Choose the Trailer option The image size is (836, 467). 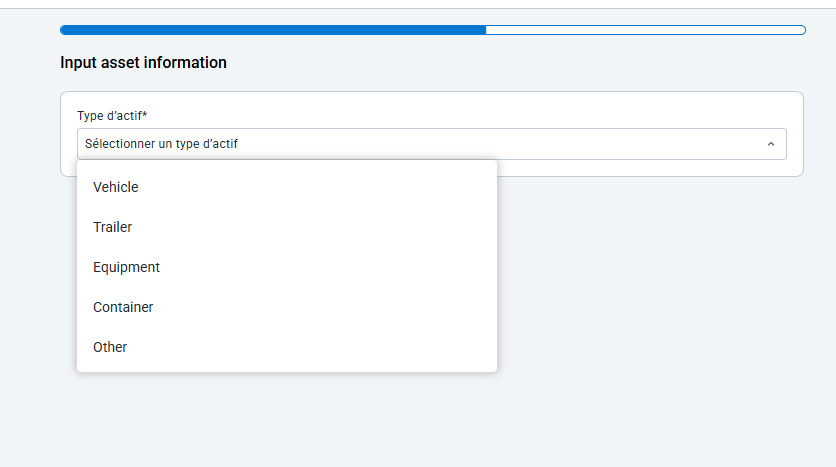click(113, 227)
